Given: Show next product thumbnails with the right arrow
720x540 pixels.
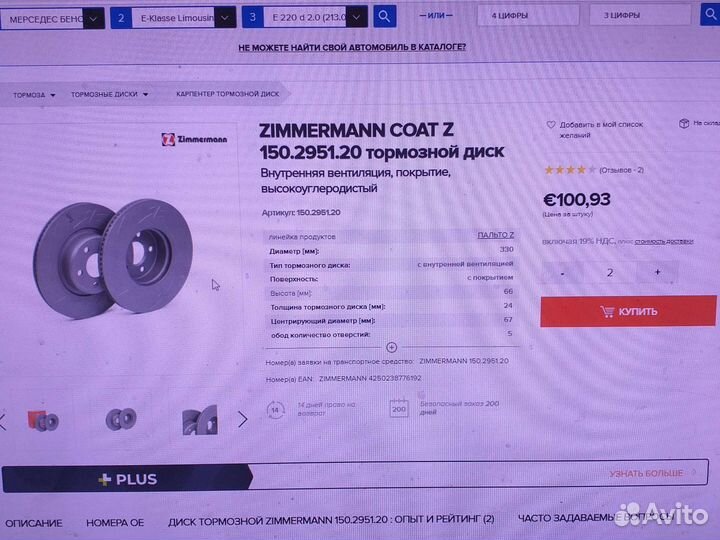Looking at the screenshot, I should (242, 419).
